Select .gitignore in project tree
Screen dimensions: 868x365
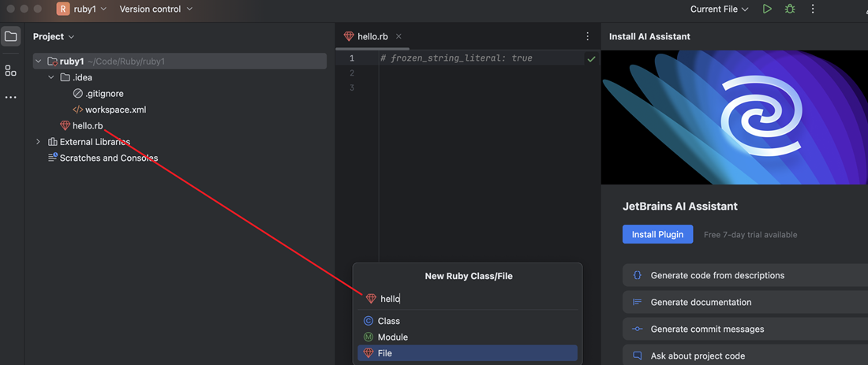coord(104,94)
